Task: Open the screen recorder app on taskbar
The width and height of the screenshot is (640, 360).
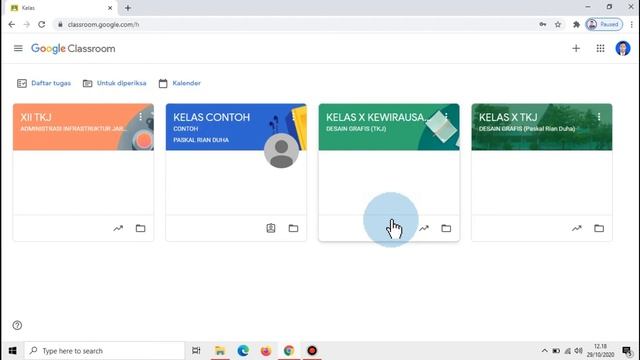Action: pos(312,351)
